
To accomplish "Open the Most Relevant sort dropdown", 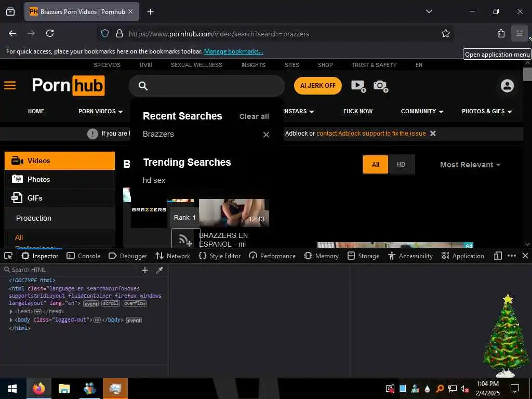I will click(470, 165).
